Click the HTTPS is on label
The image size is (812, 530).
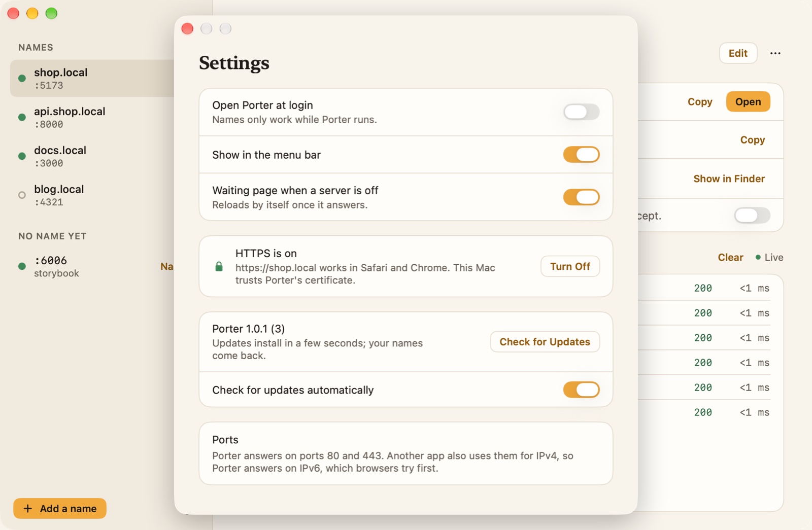point(266,253)
